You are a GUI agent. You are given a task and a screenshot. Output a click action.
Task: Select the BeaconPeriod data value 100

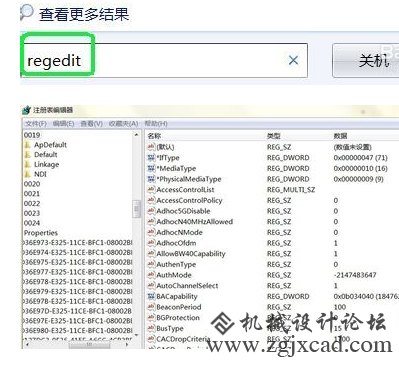tap(340, 307)
